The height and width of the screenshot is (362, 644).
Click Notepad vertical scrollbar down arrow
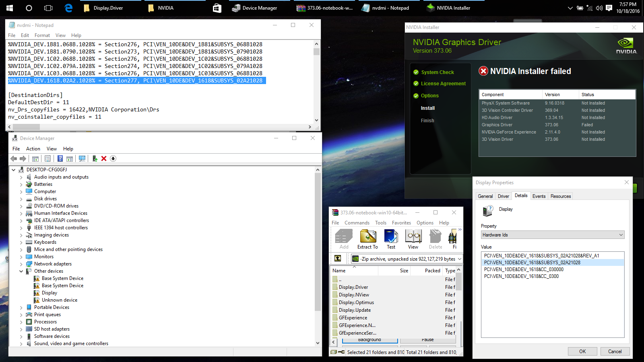pos(316,120)
